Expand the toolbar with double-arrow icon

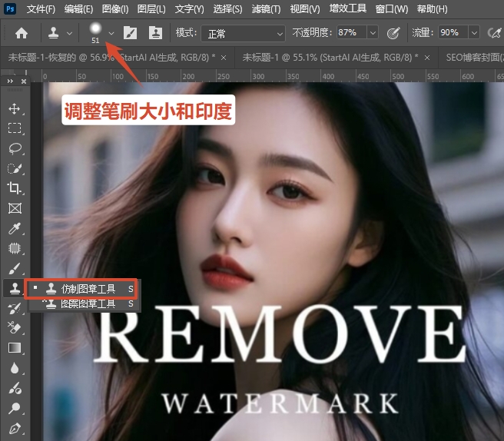pos(10,81)
